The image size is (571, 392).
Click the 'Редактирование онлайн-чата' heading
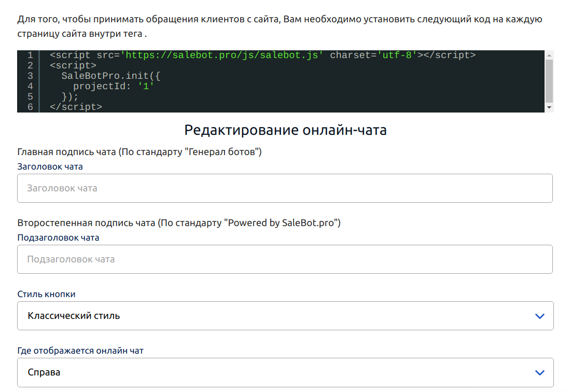pyautogui.click(x=285, y=130)
